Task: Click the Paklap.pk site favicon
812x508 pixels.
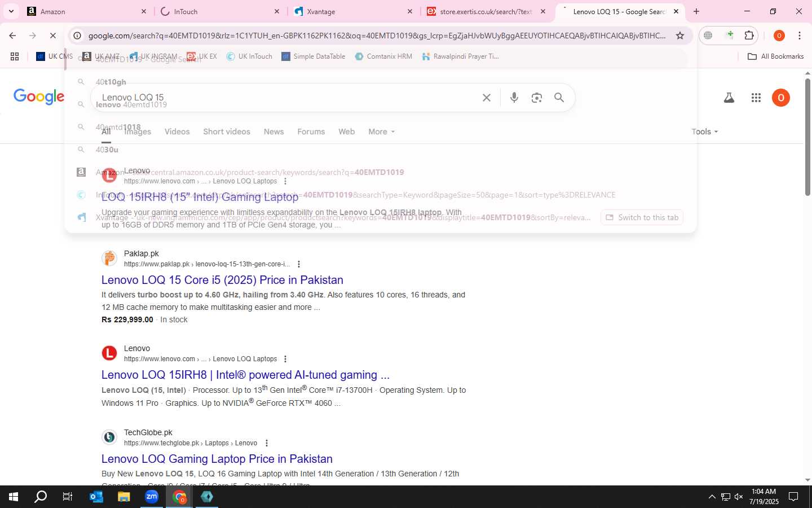Action: pos(109,259)
